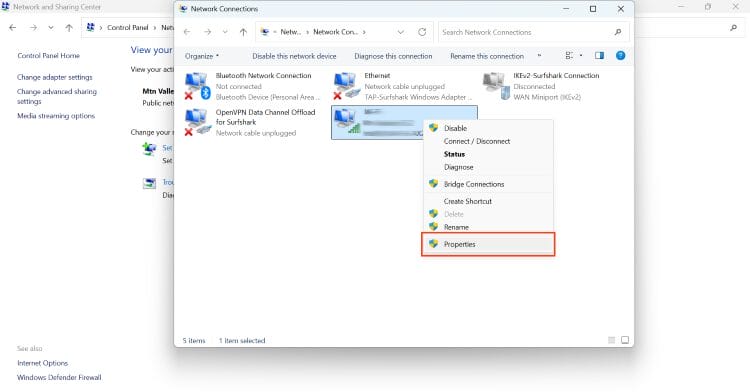Open Change advanced sharing settings link
Screen dimensions: 750x392
click(x=56, y=96)
